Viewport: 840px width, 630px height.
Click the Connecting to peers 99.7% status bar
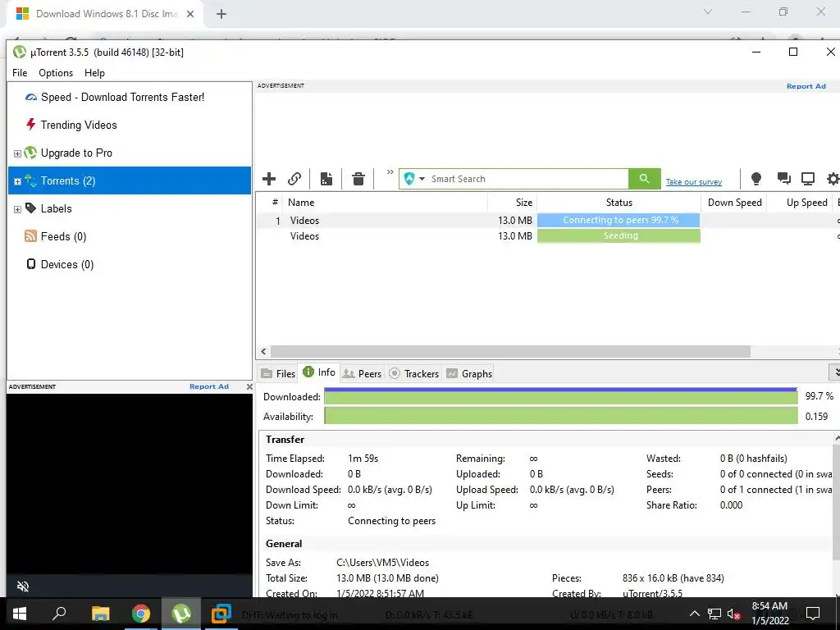tap(619, 220)
